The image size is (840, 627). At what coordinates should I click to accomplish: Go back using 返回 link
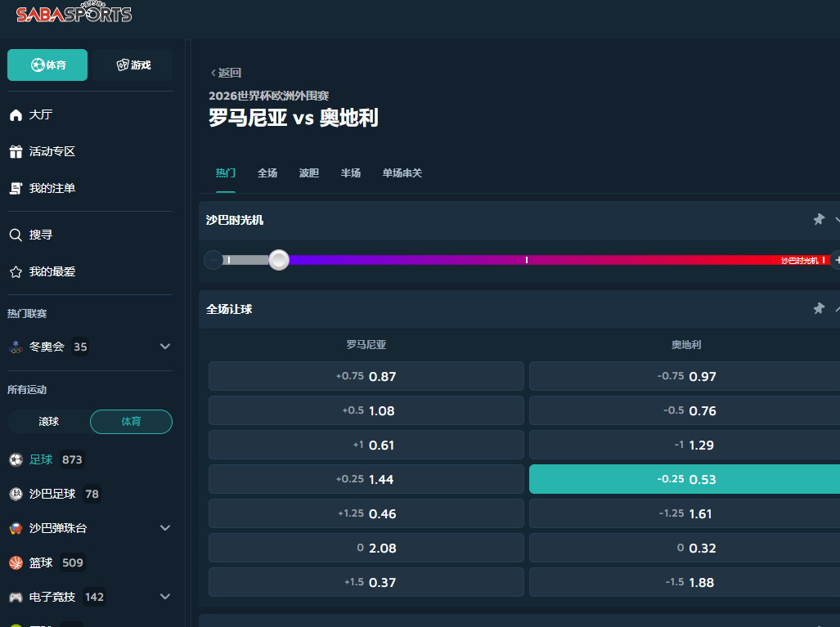pos(226,73)
